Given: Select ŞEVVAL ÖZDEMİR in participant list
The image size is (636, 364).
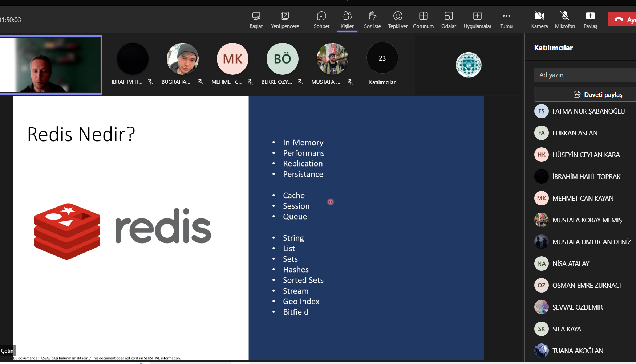Looking at the screenshot, I should click(585, 307).
